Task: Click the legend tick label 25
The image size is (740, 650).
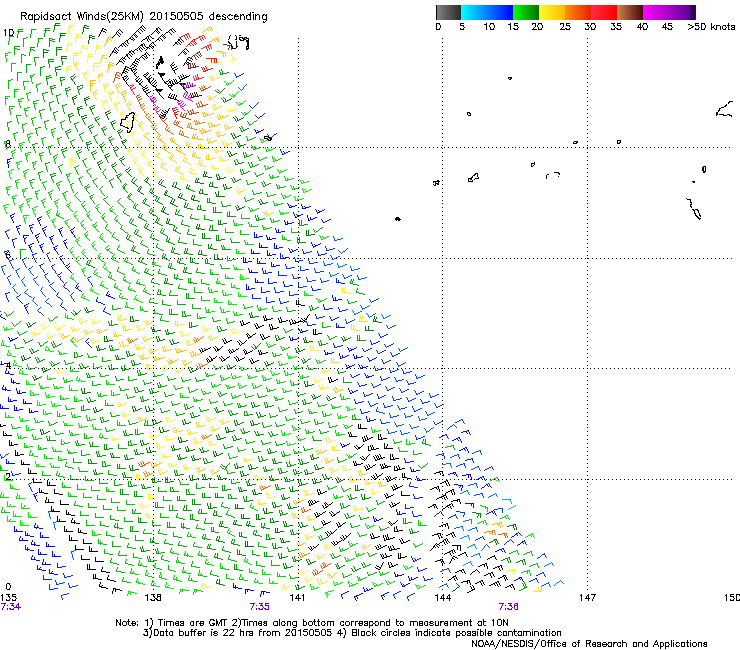Action: point(565,27)
